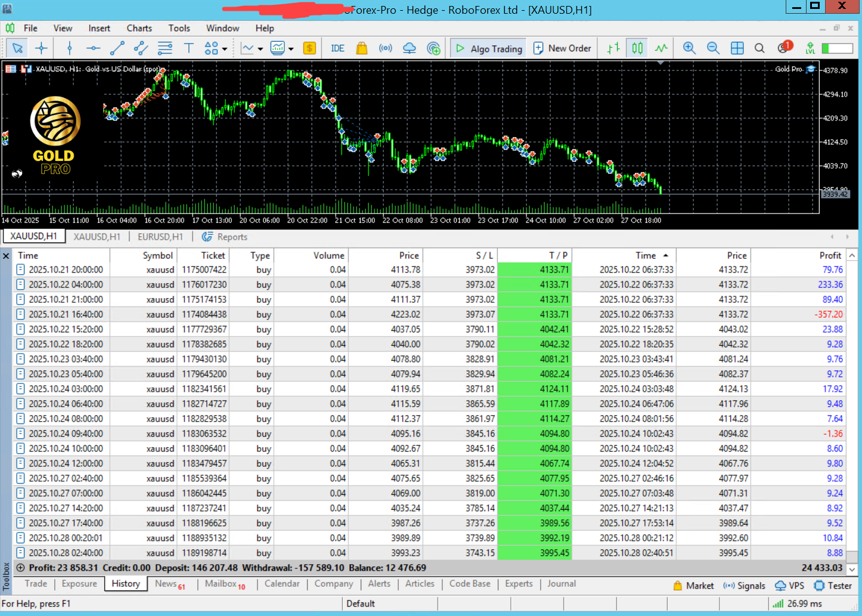Expand the shapes objects dropdown arrow
This screenshot has height=616, width=862.
pos(225,49)
